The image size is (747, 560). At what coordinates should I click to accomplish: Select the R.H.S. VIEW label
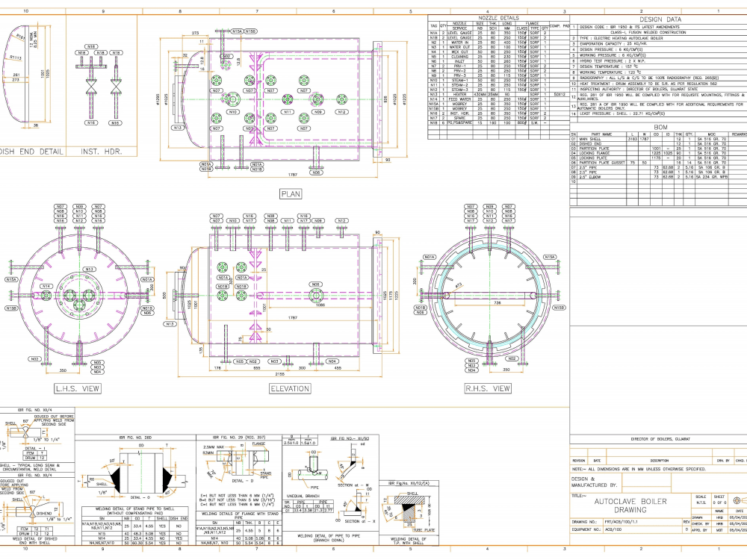(x=487, y=388)
